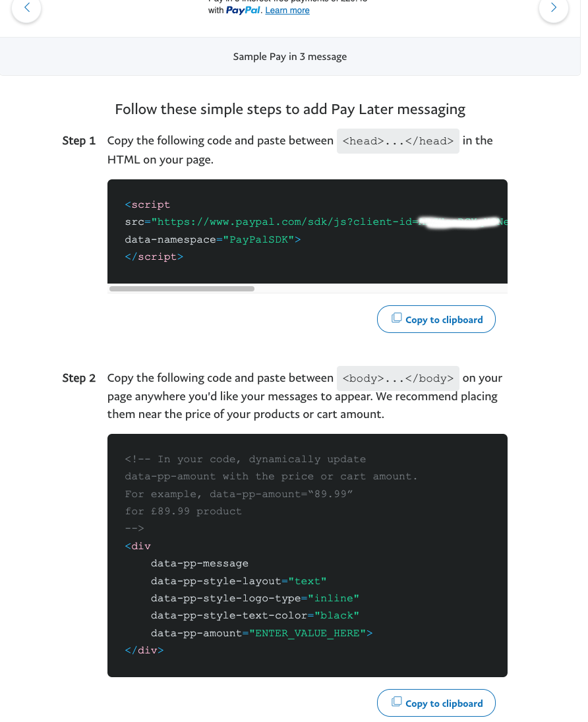Click the horizontal scrollbar under Step 1 code
The width and height of the screenshot is (588, 722).
182,289
